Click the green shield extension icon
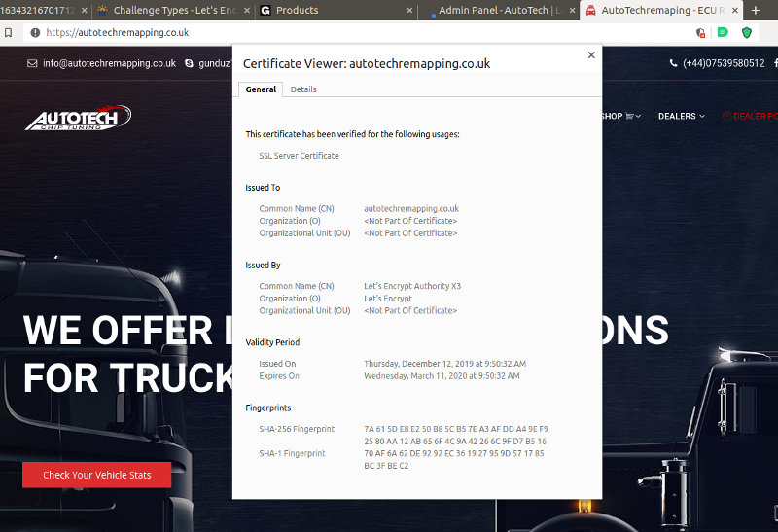 tap(747, 32)
